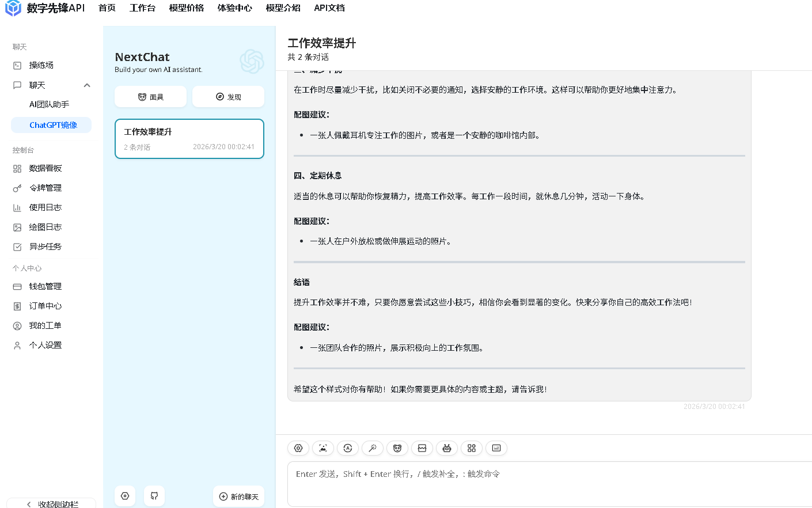
Task: Open the 模型价格 top menu
Action: (x=186, y=8)
